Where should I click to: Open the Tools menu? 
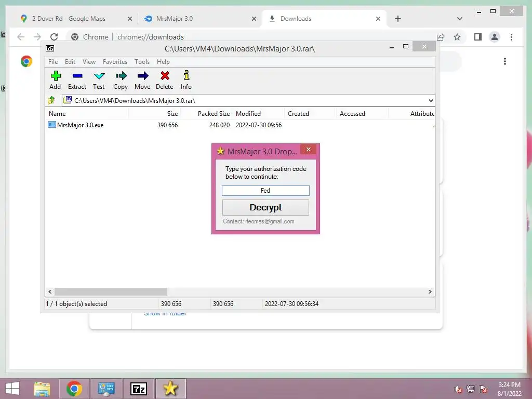[142, 62]
